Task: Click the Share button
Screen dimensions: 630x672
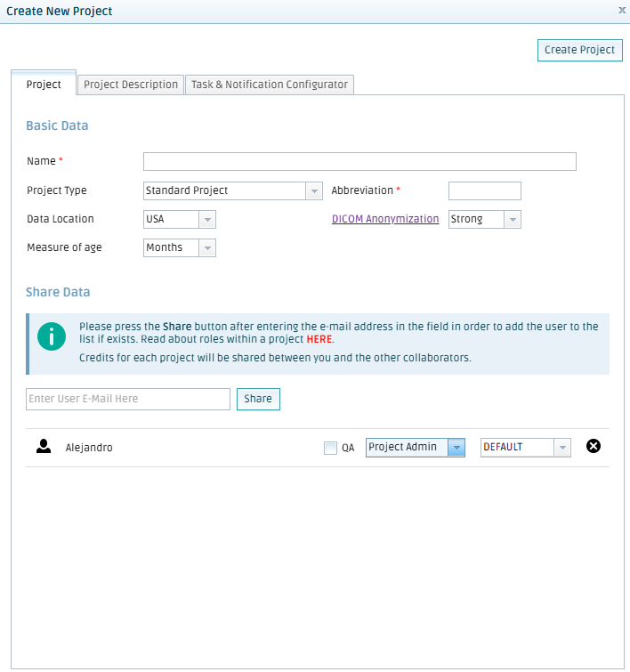Action: click(x=258, y=399)
